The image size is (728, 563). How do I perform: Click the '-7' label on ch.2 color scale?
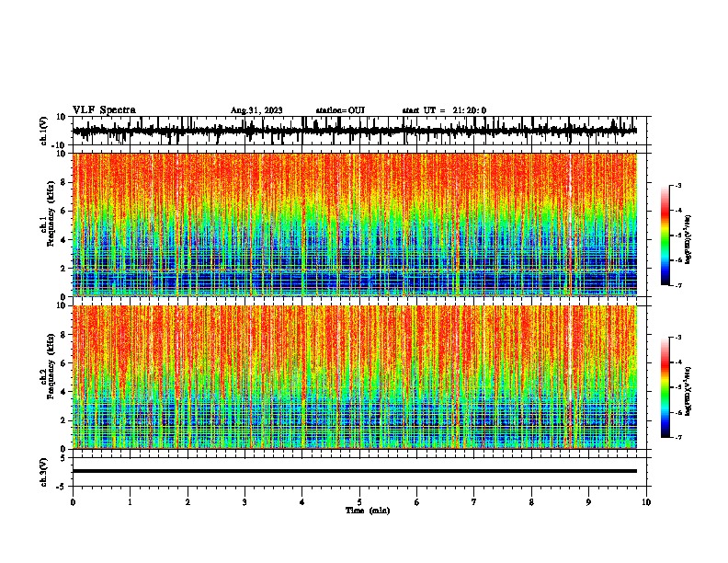click(678, 437)
